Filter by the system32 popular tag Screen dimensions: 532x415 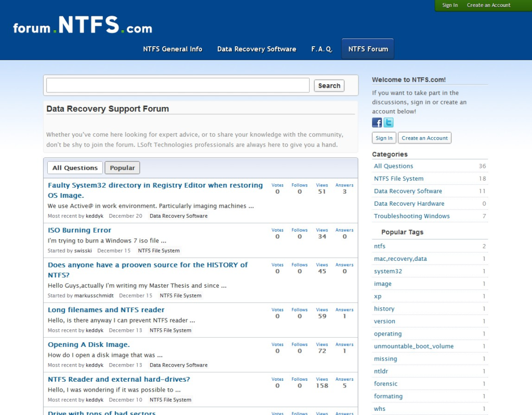click(388, 271)
